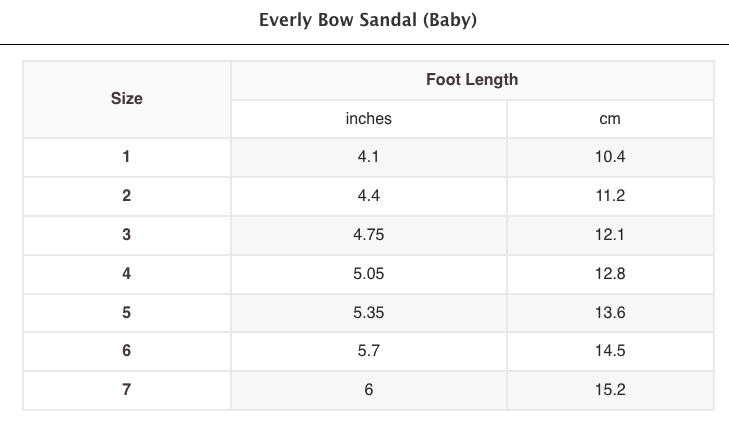Select the 4.75 inches cell

[x=368, y=235]
